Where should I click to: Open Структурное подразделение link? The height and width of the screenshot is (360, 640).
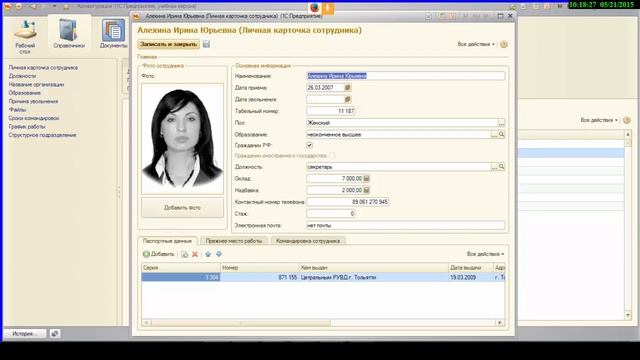[x=42, y=135]
